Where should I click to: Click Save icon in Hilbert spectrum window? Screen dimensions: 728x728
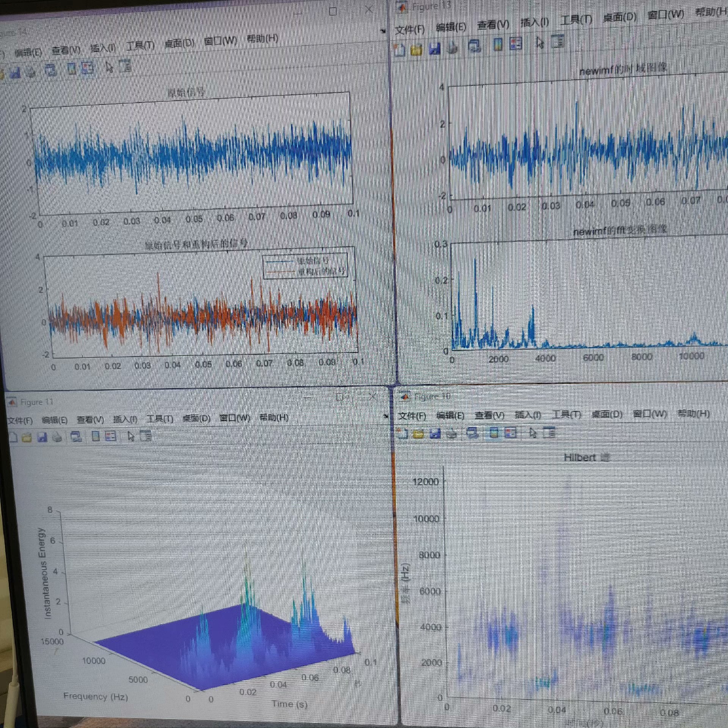tap(435, 433)
